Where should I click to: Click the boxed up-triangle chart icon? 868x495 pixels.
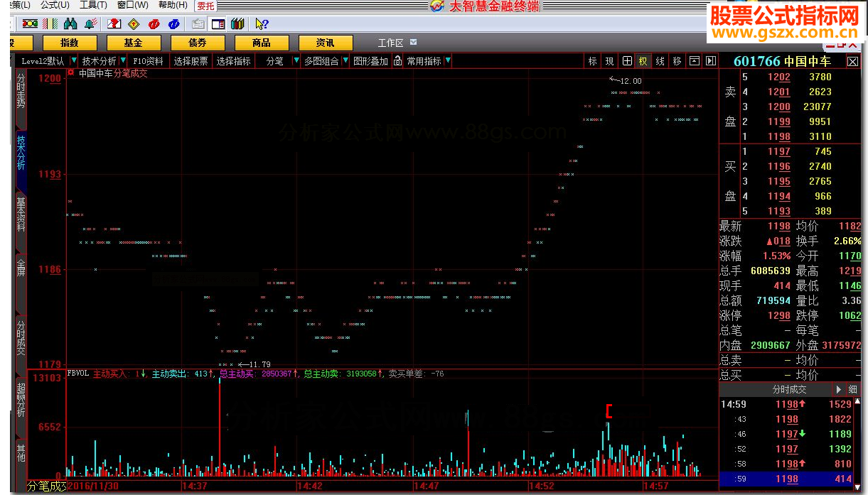(695, 61)
